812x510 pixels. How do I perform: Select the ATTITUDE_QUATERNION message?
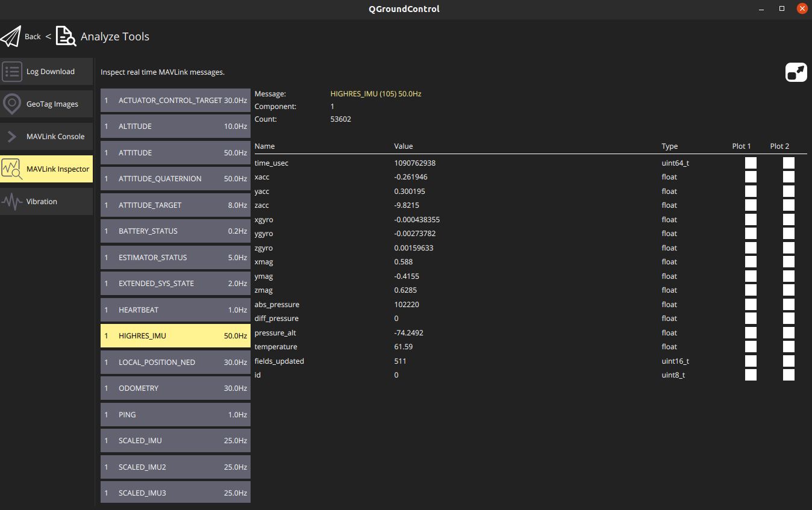(175, 179)
